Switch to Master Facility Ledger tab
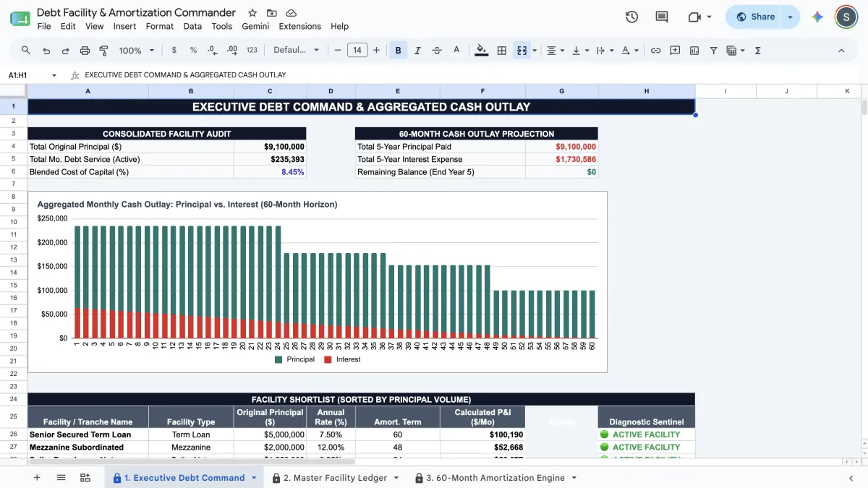The image size is (868, 488). pyautogui.click(x=335, y=478)
